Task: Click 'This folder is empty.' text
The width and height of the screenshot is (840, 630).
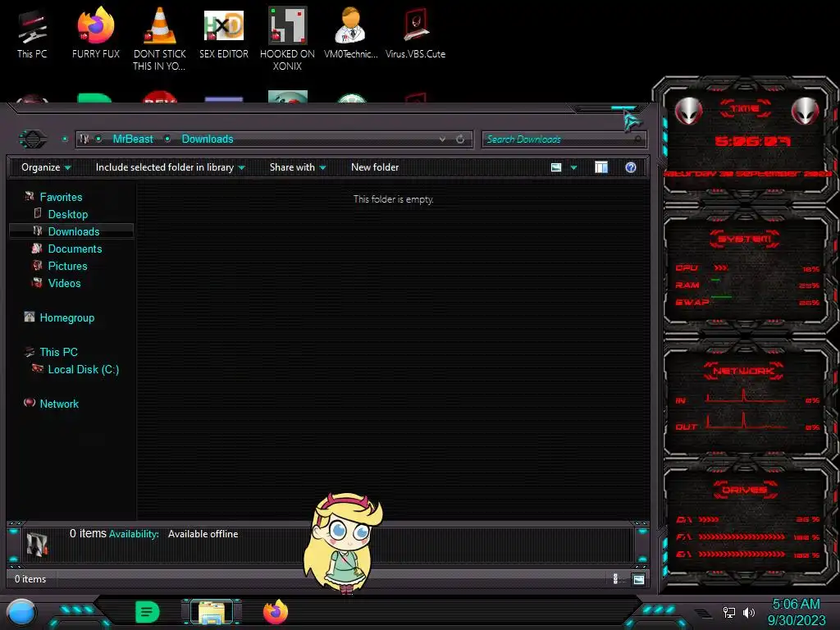Action: 393,199
